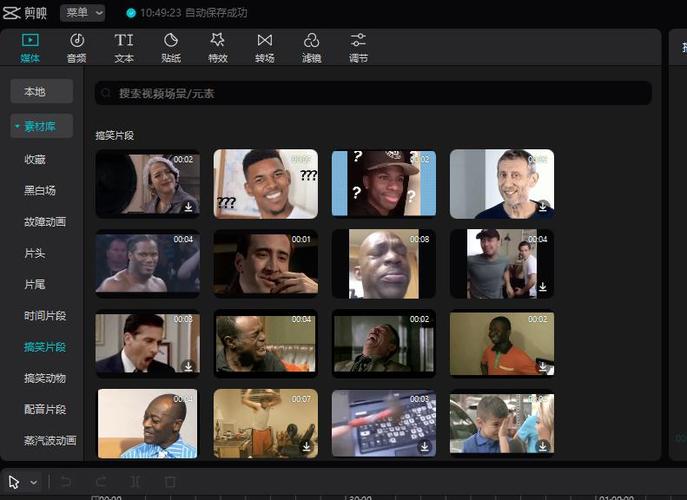This screenshot has height=500, width=687.
Task: Open the 调节 (Adjust) panel
Action: point(358,46)
